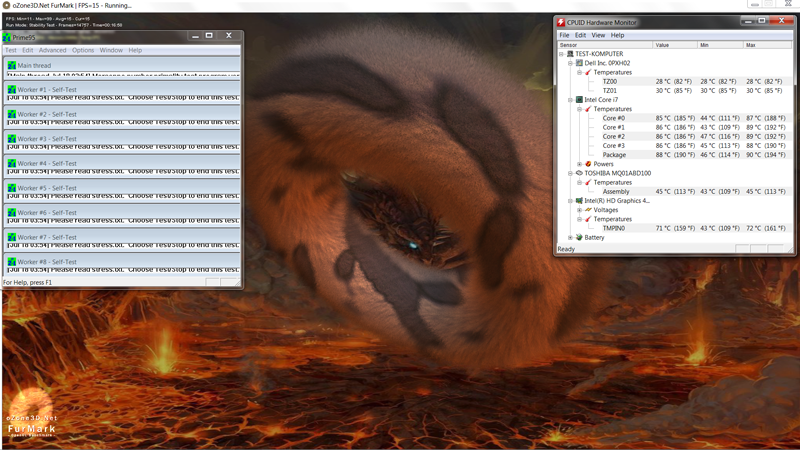This screenshot has height=450, width=800.
Task: Select the Worker #1 Self-Test icon
Action: click(x=12, y=89)
